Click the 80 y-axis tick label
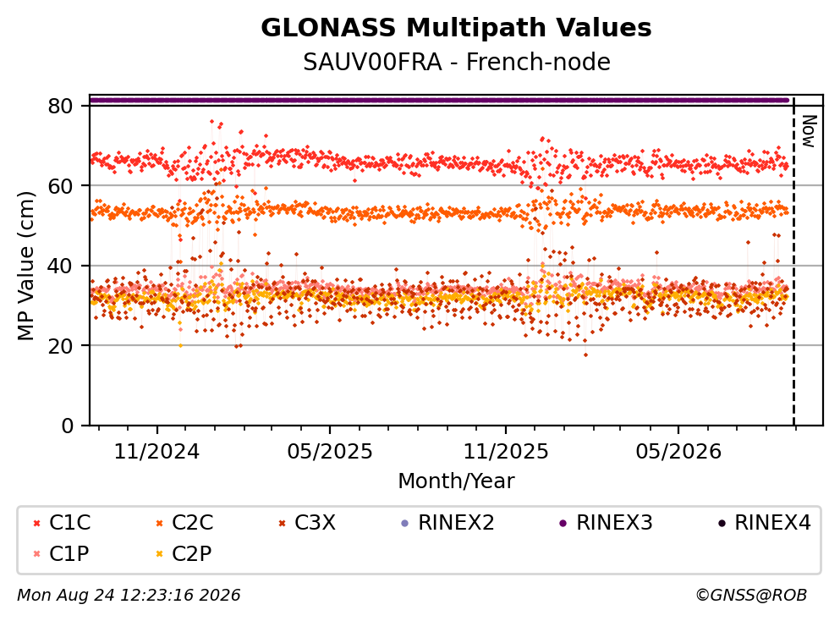The height and width of the screenshot is (621, 840). tap(60, 106)
